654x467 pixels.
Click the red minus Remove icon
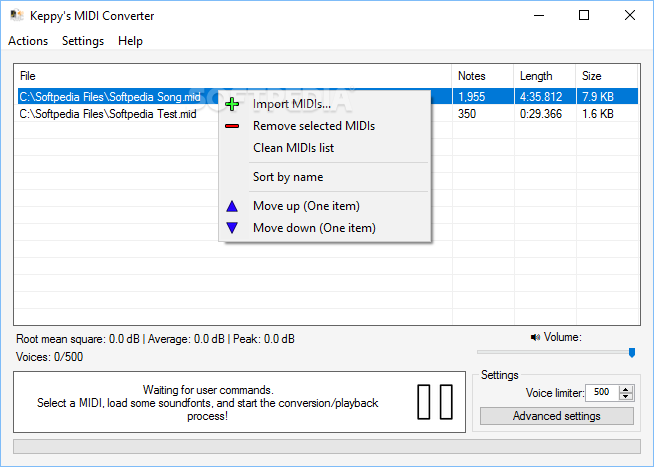(232, 126)
